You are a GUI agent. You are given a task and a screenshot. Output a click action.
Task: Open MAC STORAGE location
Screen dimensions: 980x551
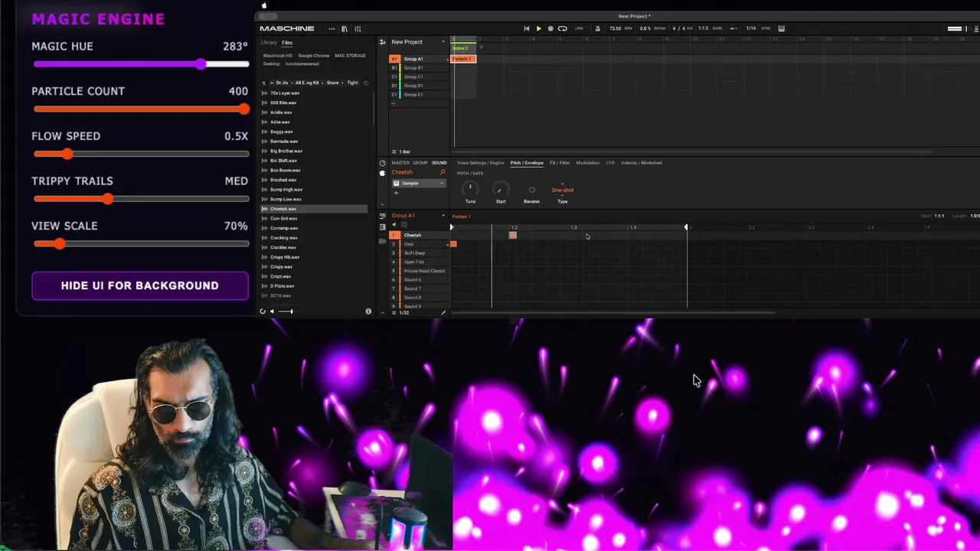pos(350,56)
